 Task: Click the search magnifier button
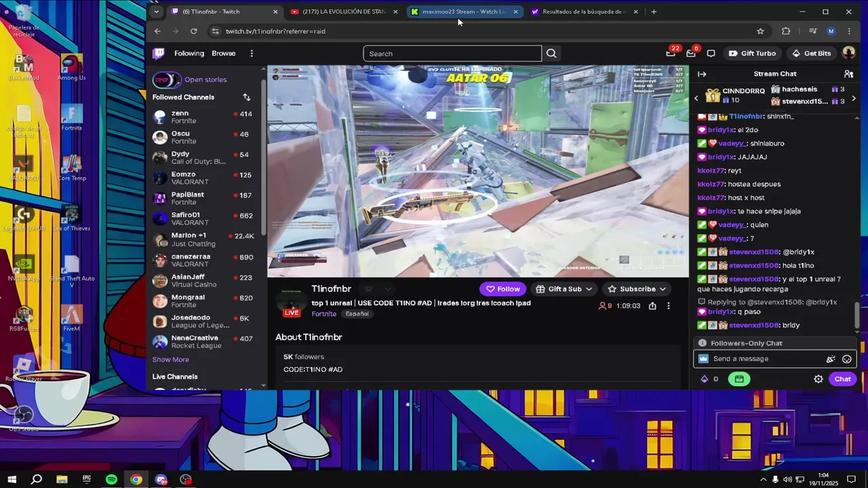click(551, 54)
